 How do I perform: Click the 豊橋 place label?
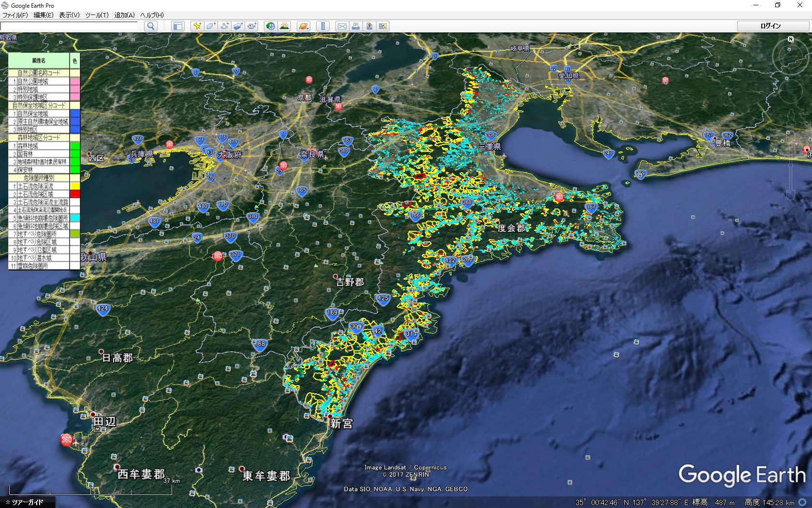coord(723,143)
